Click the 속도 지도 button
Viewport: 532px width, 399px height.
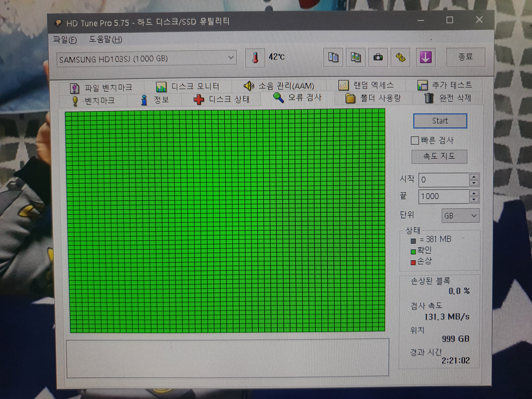(439, 157)
